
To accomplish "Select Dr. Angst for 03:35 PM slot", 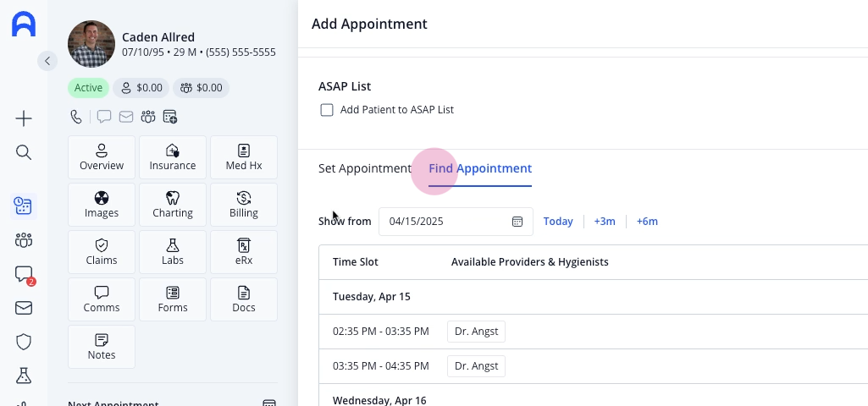I will point(476,366).
